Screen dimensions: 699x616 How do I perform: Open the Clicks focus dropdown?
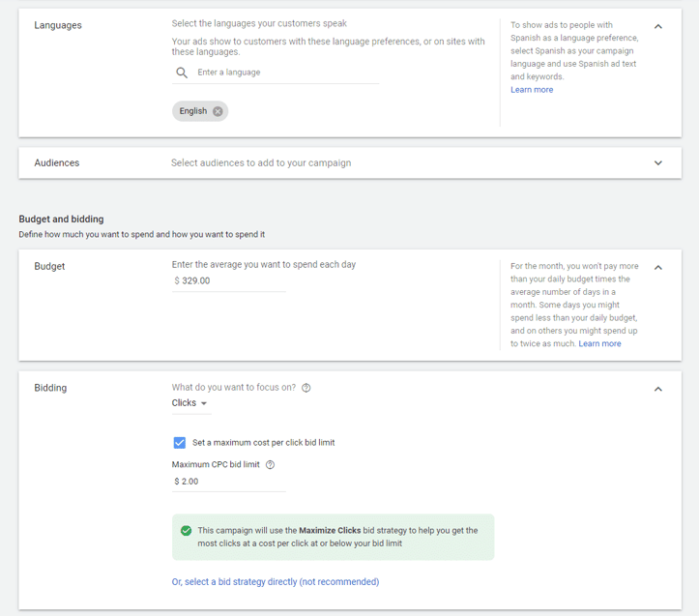(189, 403)
